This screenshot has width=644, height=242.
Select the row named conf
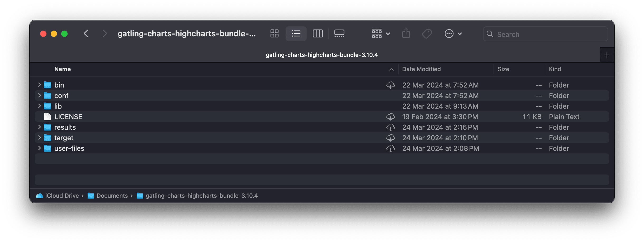click(x=322, y=95)
